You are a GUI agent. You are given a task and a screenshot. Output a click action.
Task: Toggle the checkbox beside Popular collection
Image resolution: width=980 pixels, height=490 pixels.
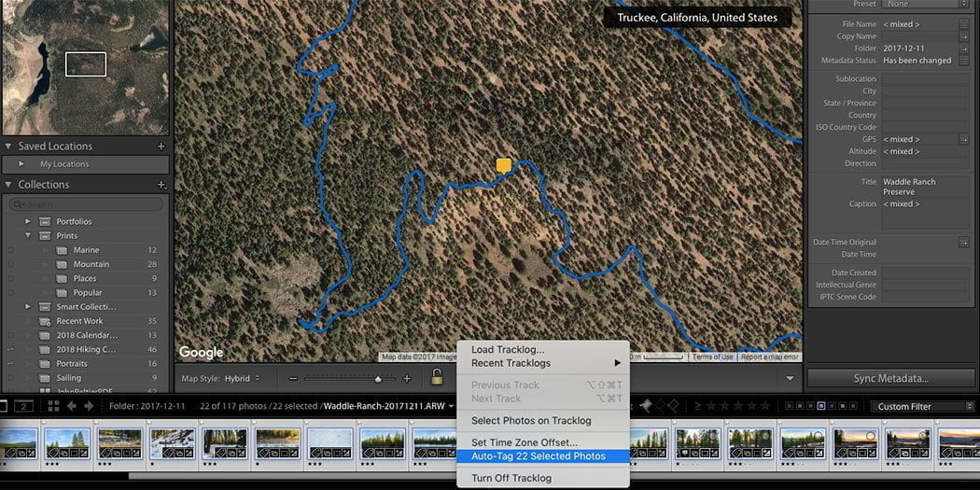click(x=10, y=292)
